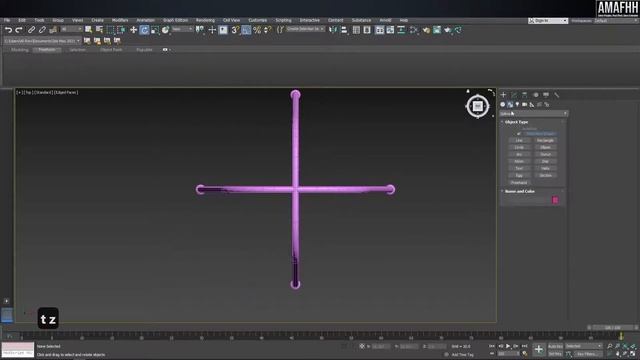Viewport: 640px width, 360px height.
Task: Choose the Select Object tool
Action: pyautogui.click(x=88, y=30)
